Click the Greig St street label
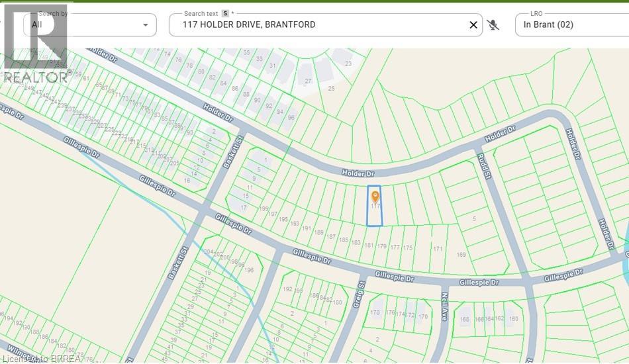This screenshot has height=364, width=629. 359,295
